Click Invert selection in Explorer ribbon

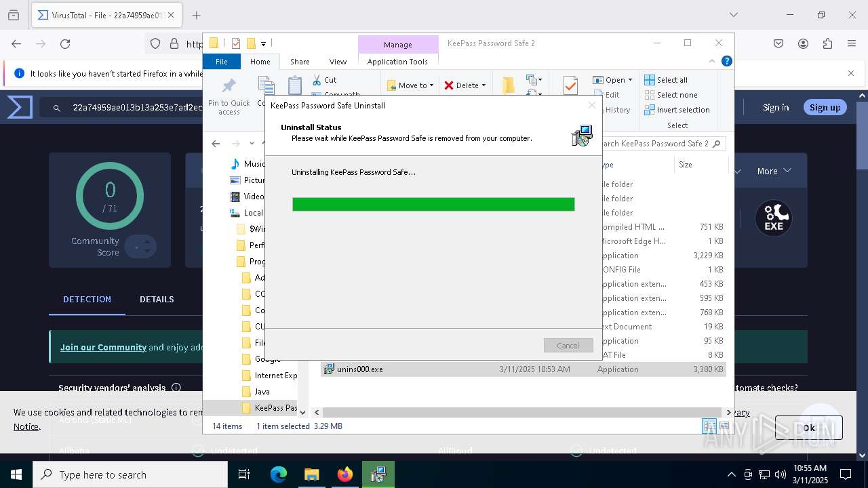click(677, 110)
